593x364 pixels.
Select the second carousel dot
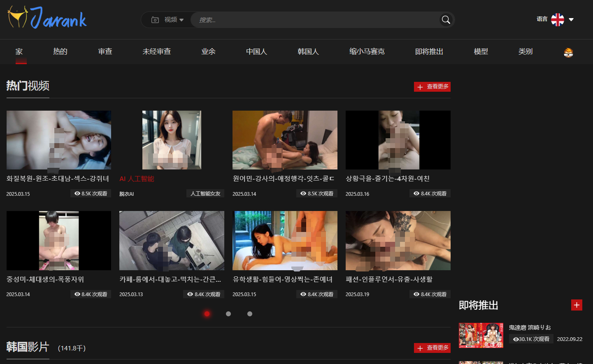coord(228,314)
